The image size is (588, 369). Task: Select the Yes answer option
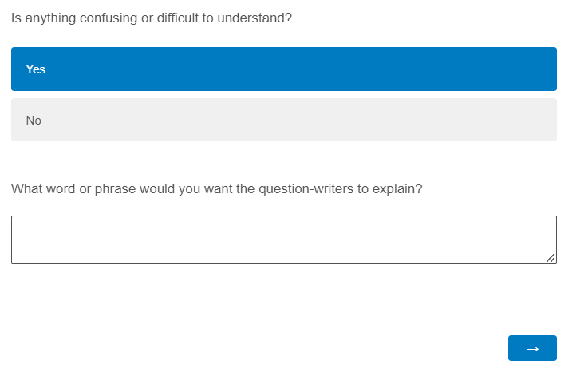(283, 69)
